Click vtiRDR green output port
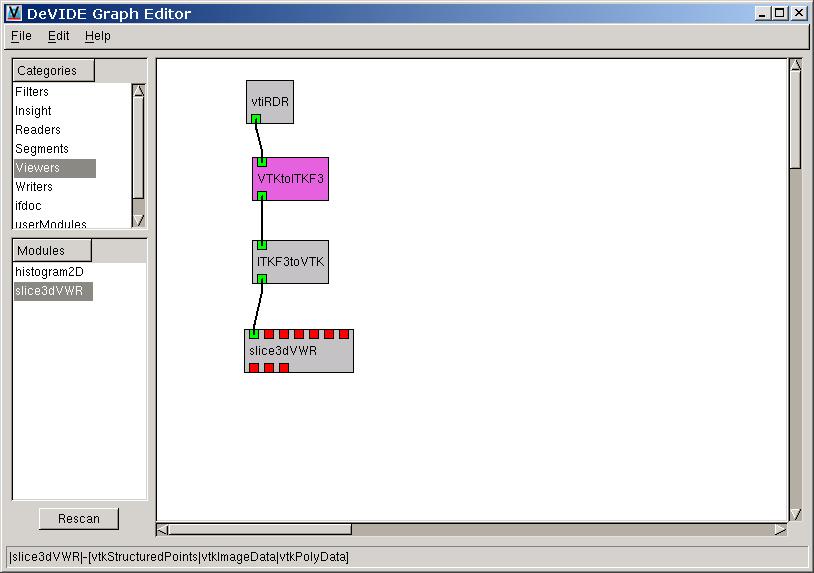 tap(256, 119)
